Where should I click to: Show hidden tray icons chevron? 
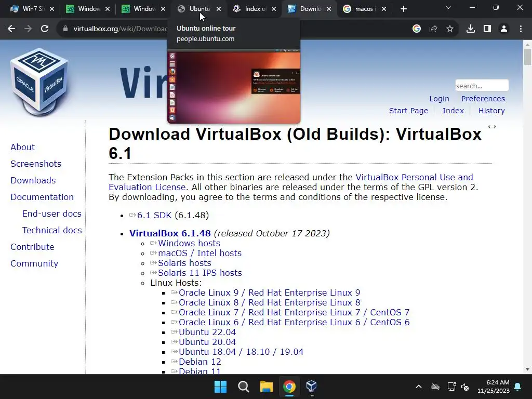coord(419,387)
